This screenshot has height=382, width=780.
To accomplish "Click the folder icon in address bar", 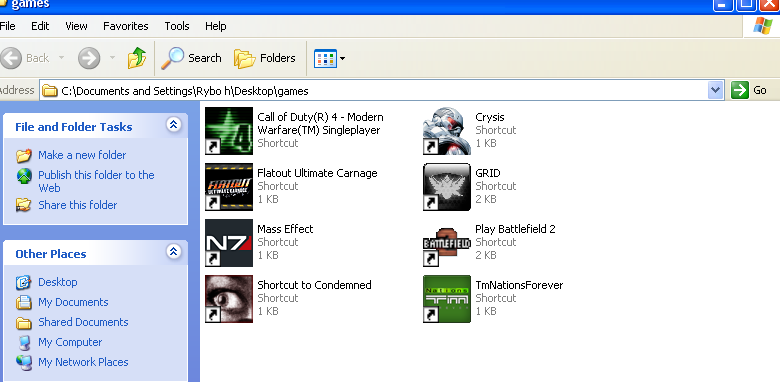I will (50, 91).
